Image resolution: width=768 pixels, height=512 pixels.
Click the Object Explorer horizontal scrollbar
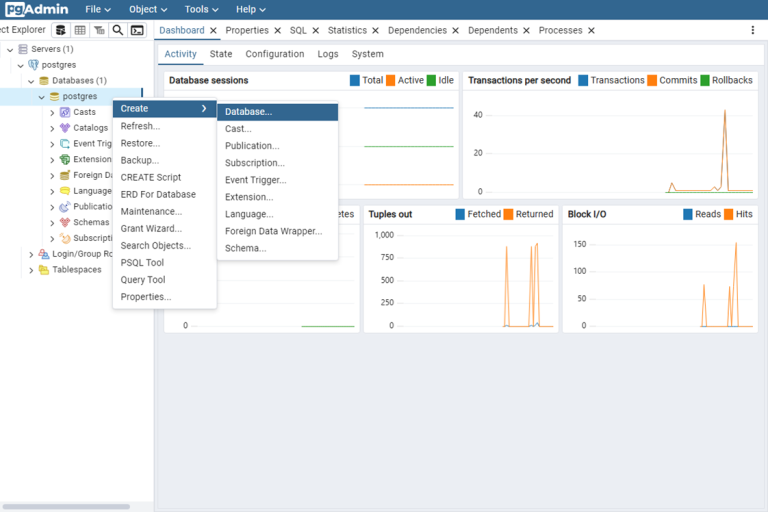(66, 507)
